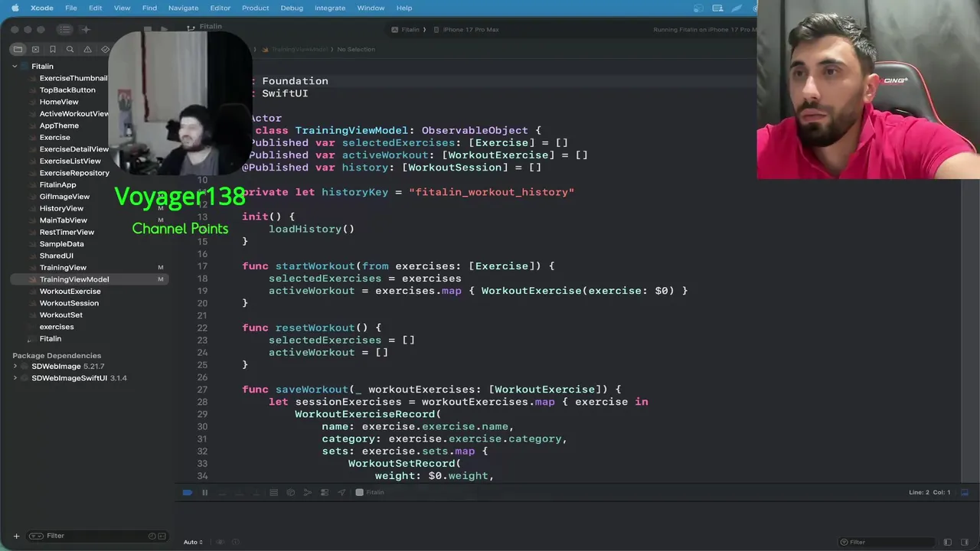
Task: Open the Auto variables scope dropdown
Action: 193,542
